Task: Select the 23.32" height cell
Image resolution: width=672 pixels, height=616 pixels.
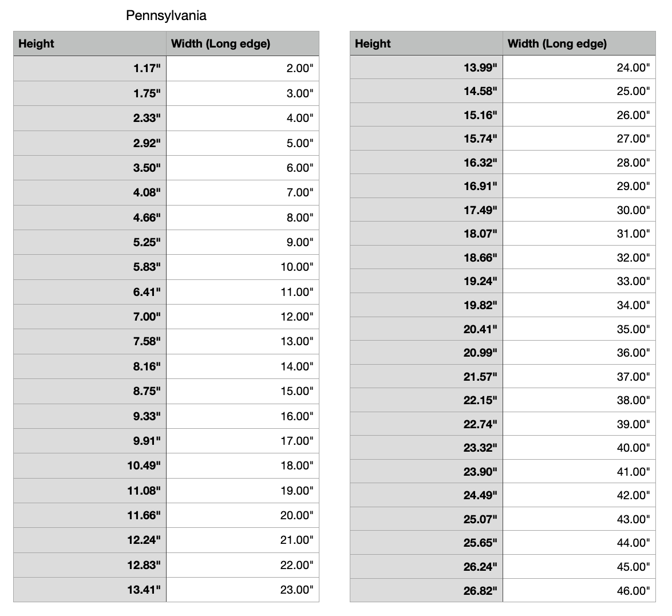Action: [480, 448]
